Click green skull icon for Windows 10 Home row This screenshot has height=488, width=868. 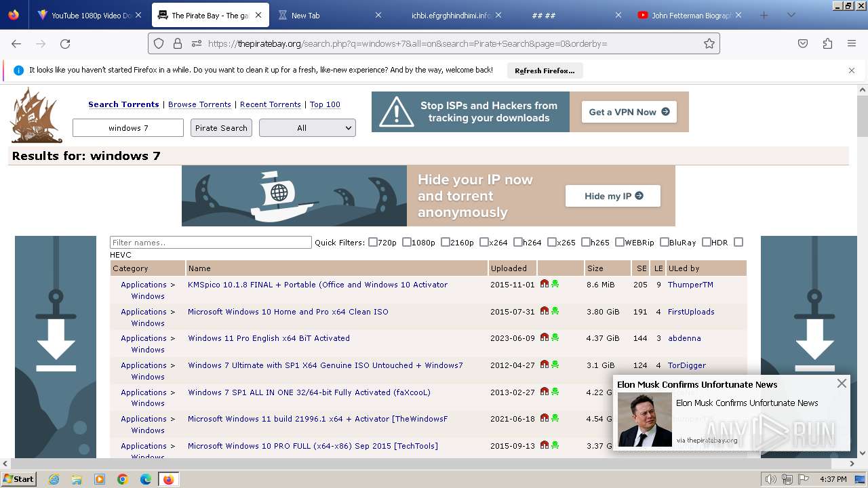click(555, 311)
